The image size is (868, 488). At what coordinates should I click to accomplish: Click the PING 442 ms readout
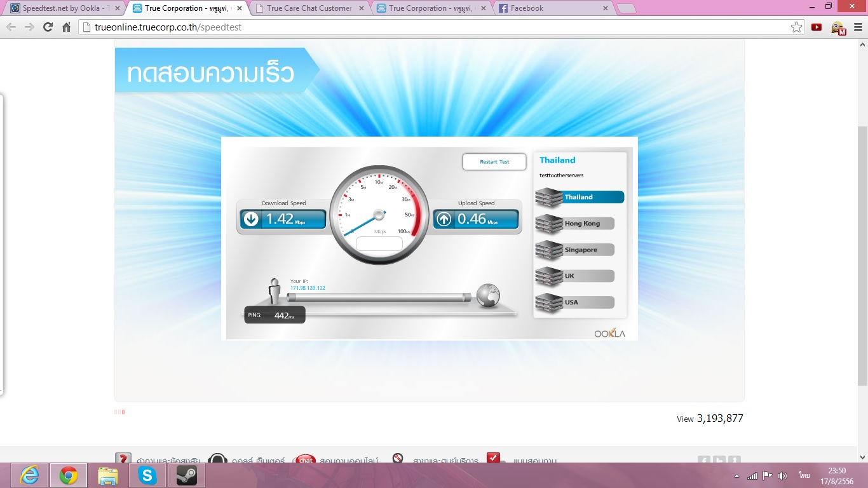[x=275, y=315]
